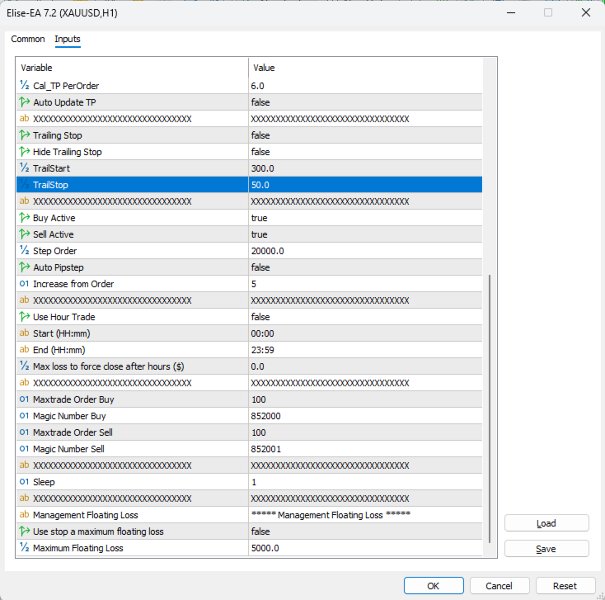The width and height of the screenshot is (605, 600).
Task: Click the Magic Number Buy integer icon
Action: click(x=25, y=416)
